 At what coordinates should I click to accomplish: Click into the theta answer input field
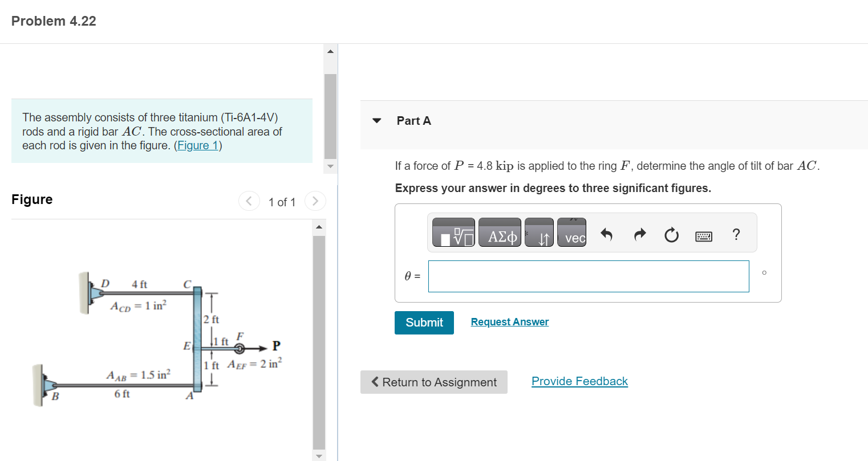pos(589,276)
